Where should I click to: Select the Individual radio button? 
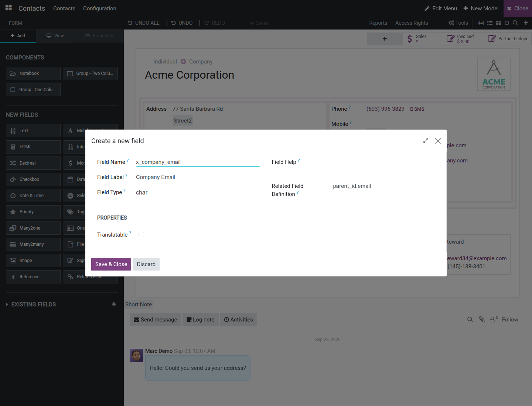[148, 62]
